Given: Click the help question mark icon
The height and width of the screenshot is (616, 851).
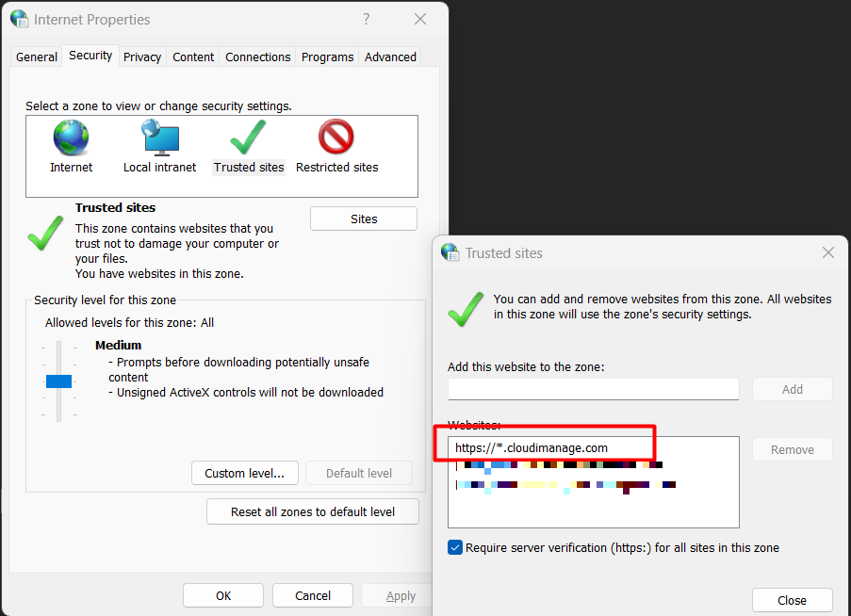Looking at the screenshot, I should [367, 19].
